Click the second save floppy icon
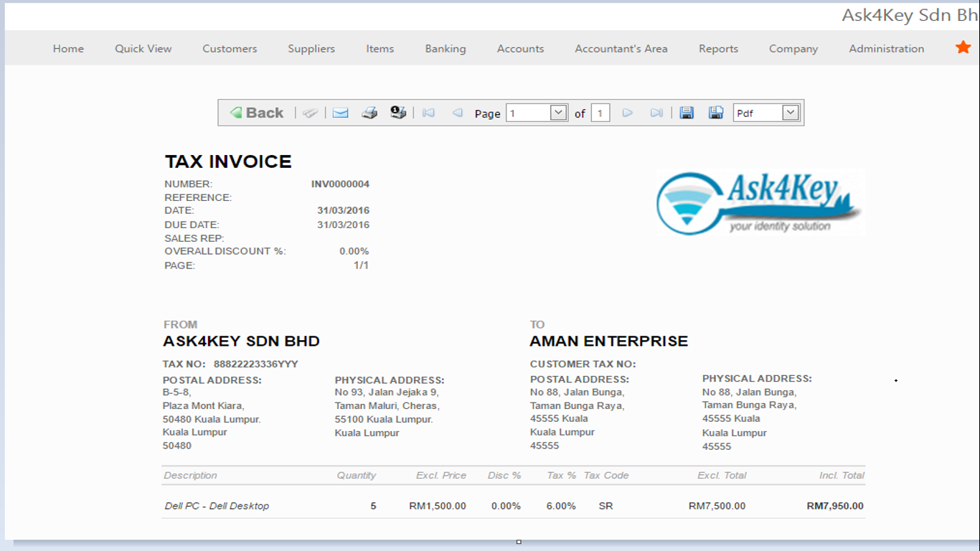The height and width of the screenshot is (551, 980). point(715,113)
